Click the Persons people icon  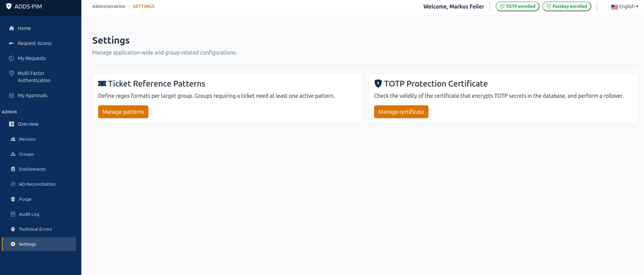(x=13, y=139)
